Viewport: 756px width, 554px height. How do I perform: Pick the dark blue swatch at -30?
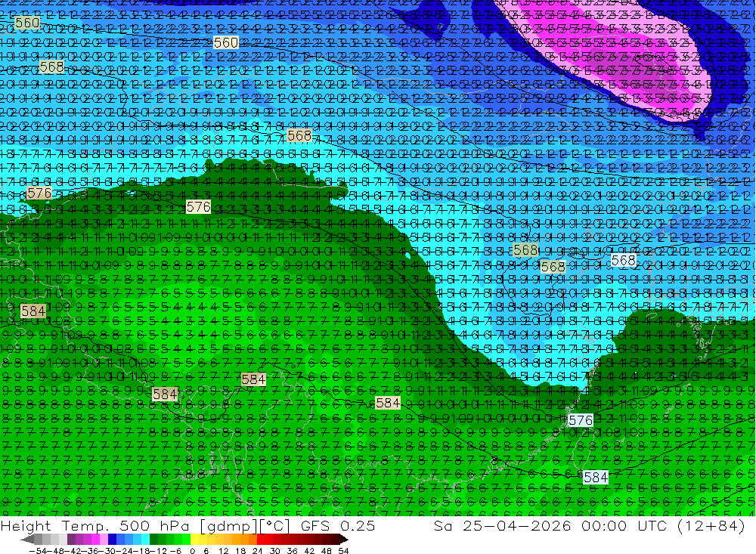pyautogui.click(x=112, y=539)
